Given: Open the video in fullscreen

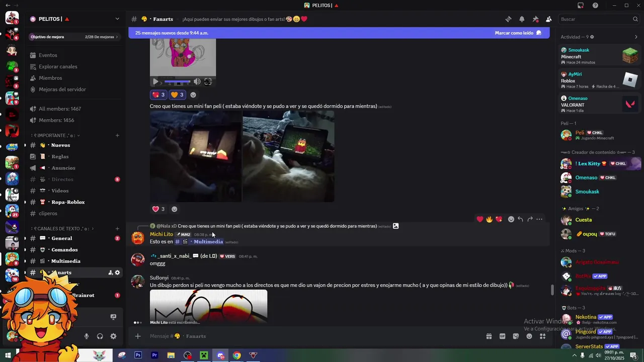Looking at the screenshot, I should [208, 81].
